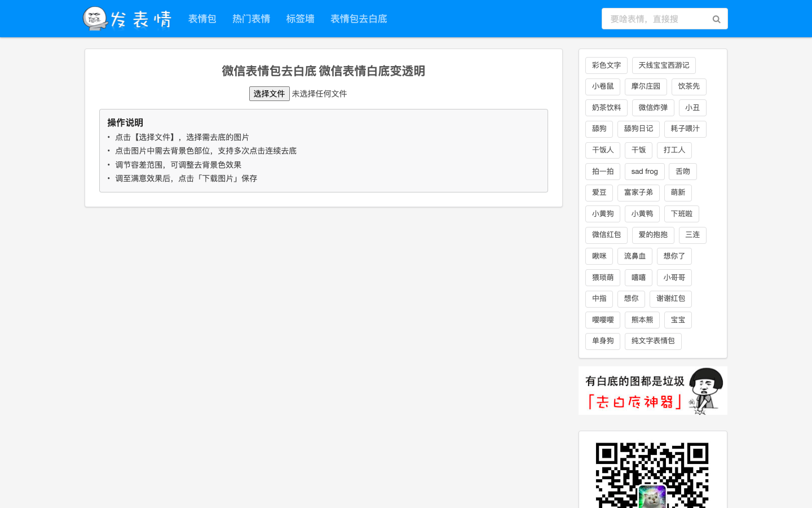
Task: Click inside the search input field
Action: [654, 19]
